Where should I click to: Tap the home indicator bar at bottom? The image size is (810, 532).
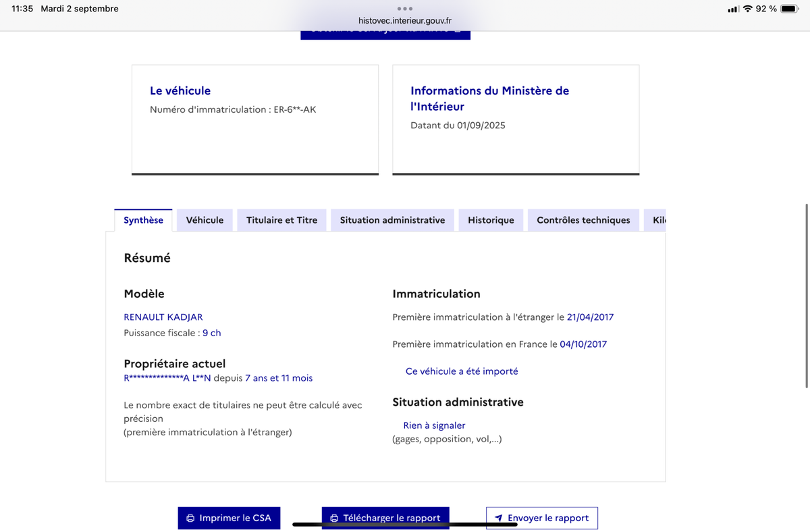tap(405, 524)
